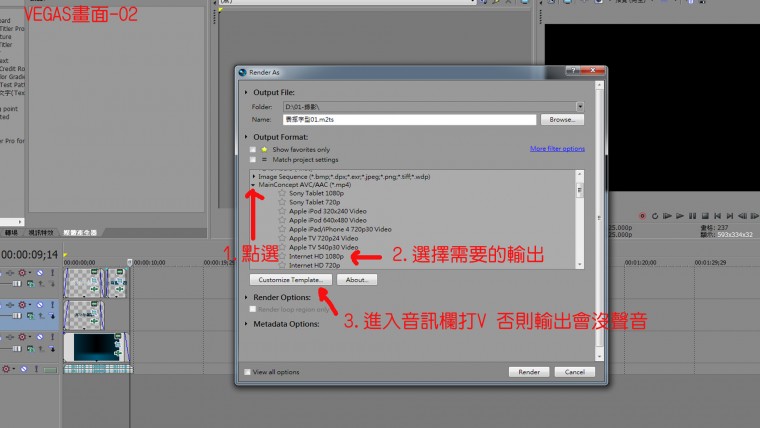The height and width of the screenshot is (428, 760).
Task: Open the More filter options link
Action: click(557, 149)
